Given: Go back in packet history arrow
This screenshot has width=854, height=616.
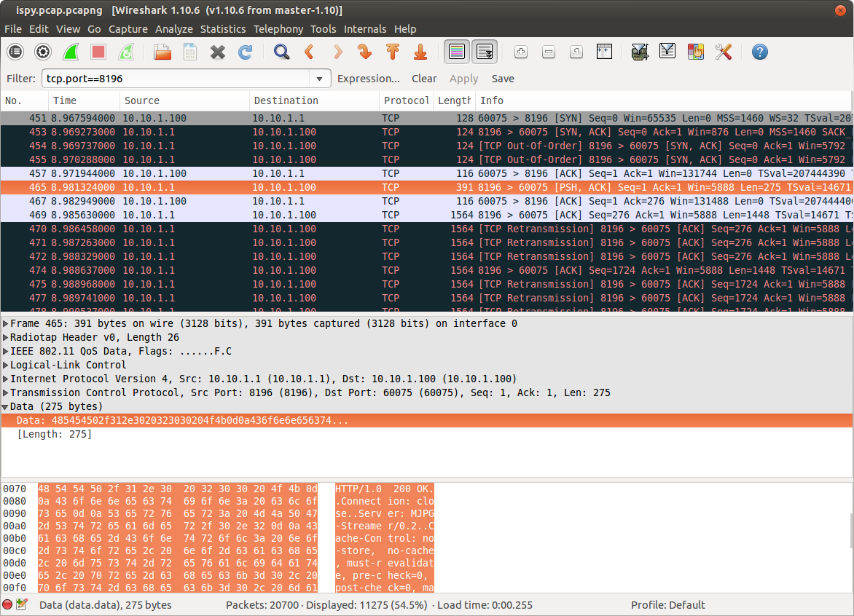Looking at the screenshot, I should (x=310, y=52).
